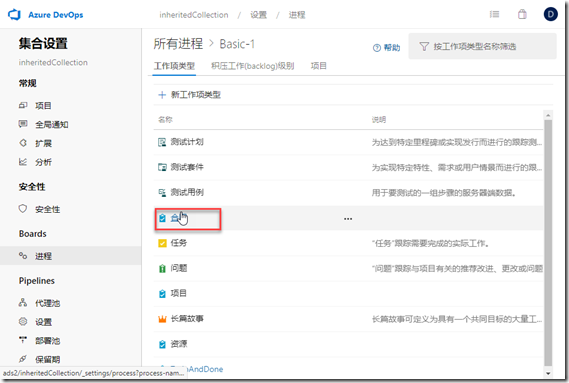
Task: Click the help question mark icon
Action: 377,48
